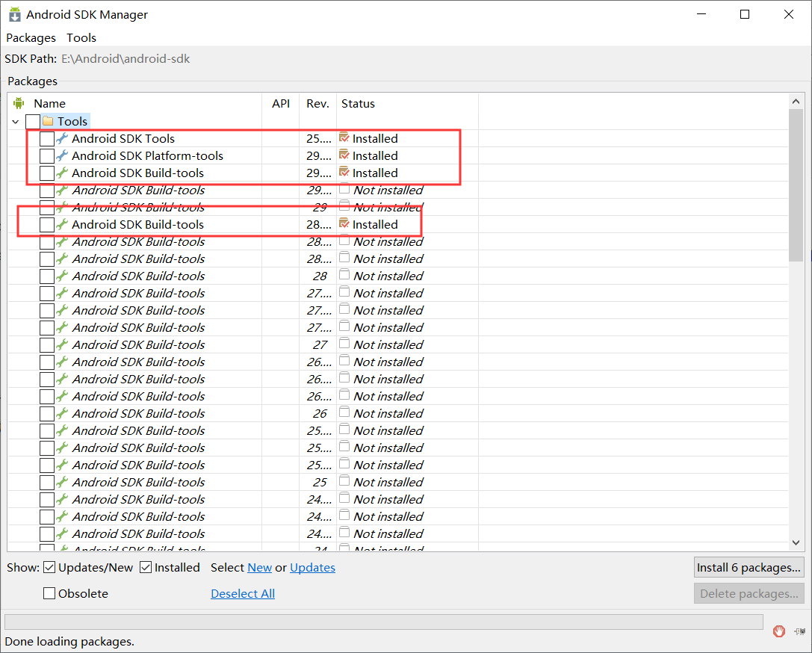Minimize the Android SDK Manager window
The image size is (812, 653).
click(701, 14)
